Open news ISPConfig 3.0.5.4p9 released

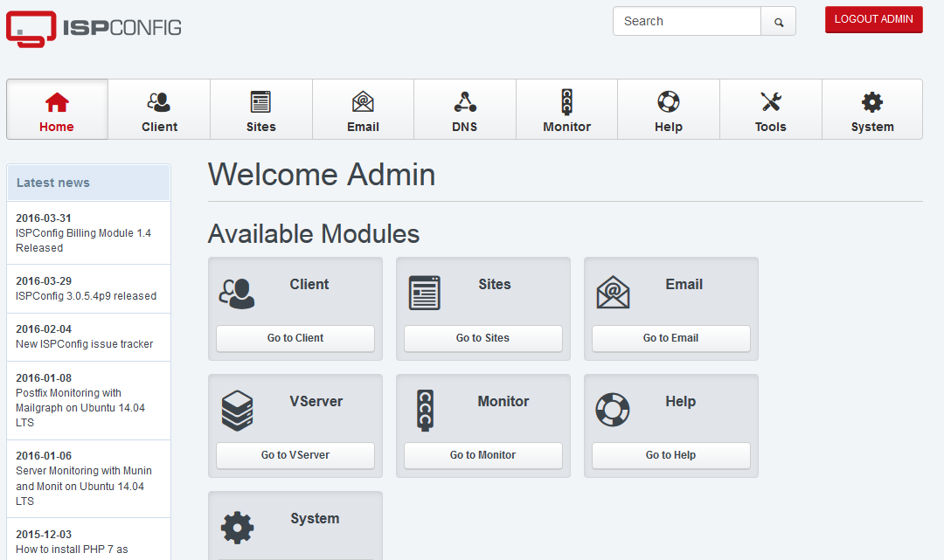coord(86,296)
